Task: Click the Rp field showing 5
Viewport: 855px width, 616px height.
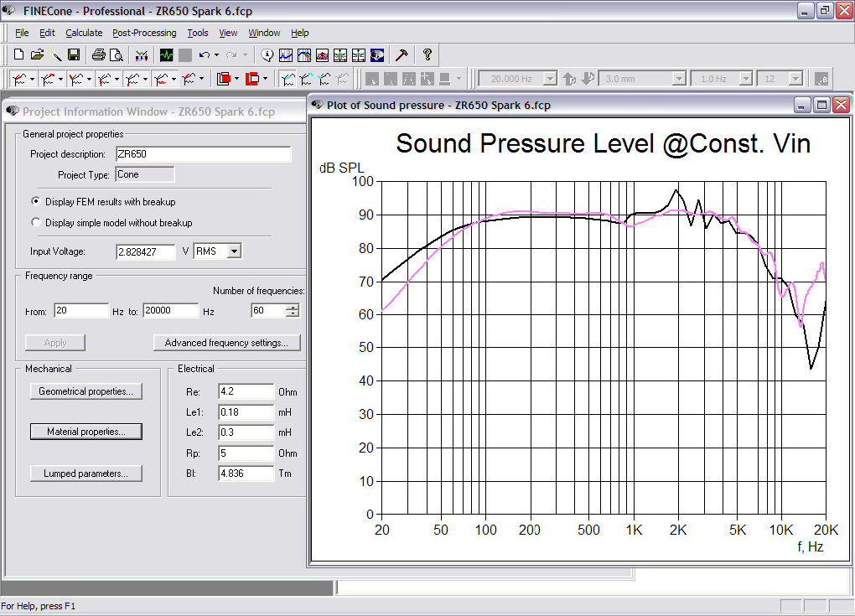Action: pos(246,453)
